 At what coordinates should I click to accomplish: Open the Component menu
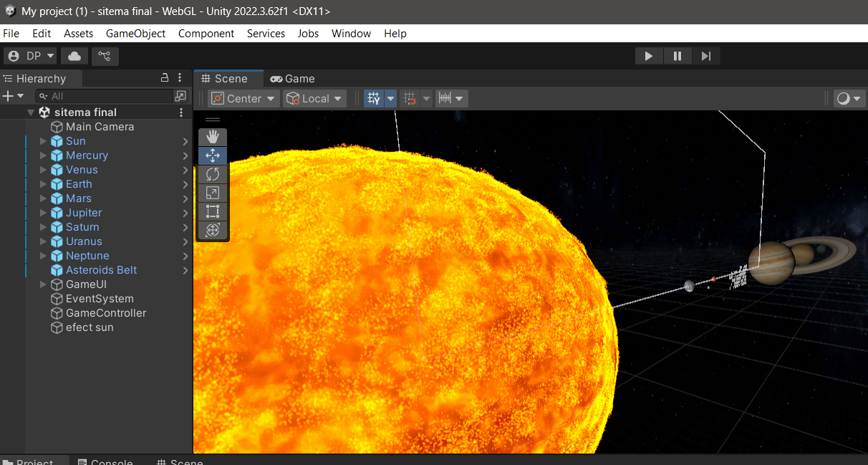click(x=206, y=34)
